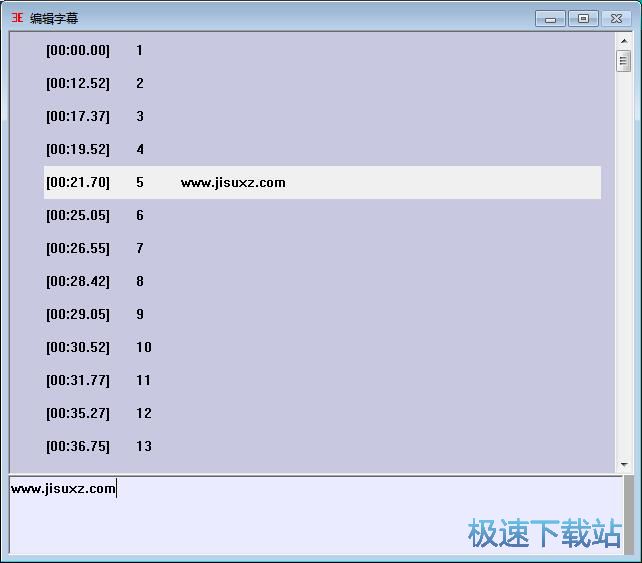Select subtitle row [00:17.37] line 3

pos(322,116)
